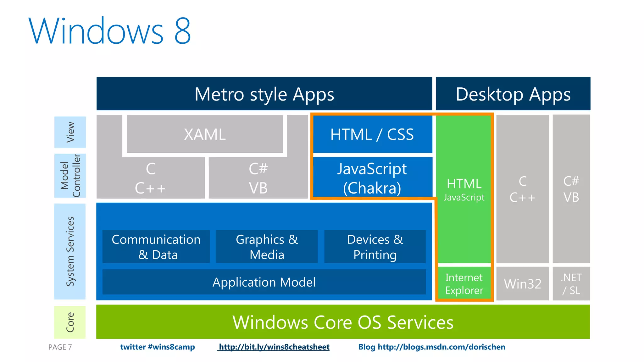644x362 pixels.
Task: Click the .NET / SL block
Action: point(571,283)
